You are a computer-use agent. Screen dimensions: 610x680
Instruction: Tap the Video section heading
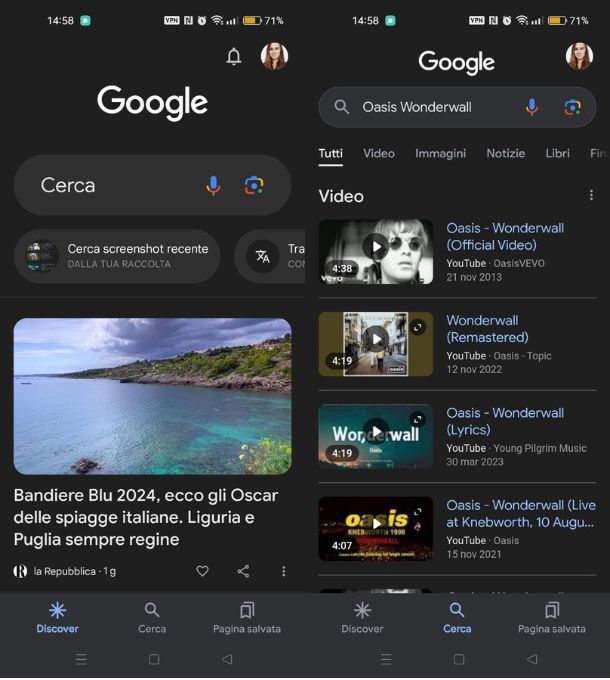[x=341, y=196]
